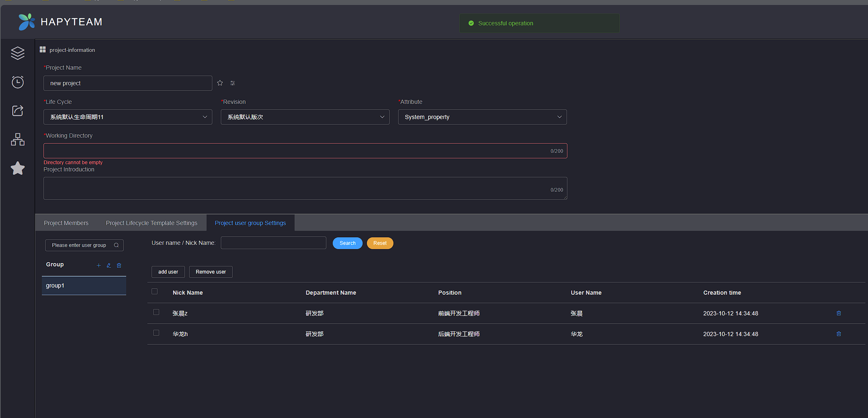Click the Project Name input field
868x418 pixels.
[x=128, y=83]
